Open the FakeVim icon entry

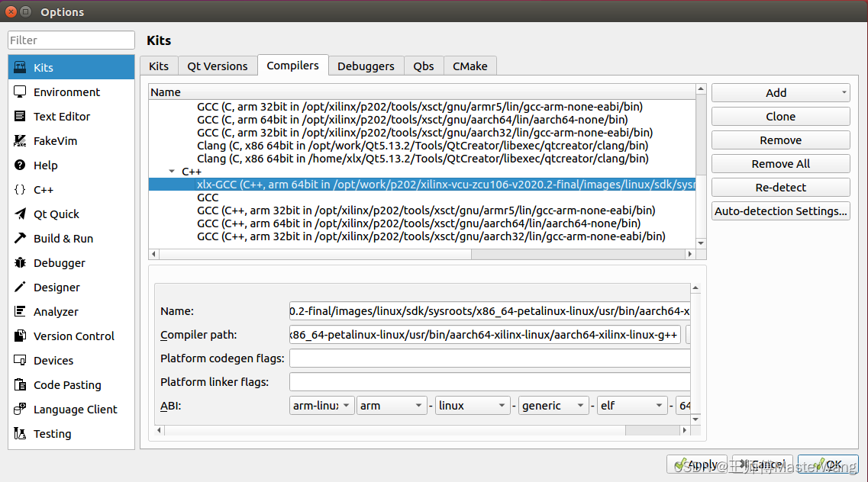click(20, 140)
